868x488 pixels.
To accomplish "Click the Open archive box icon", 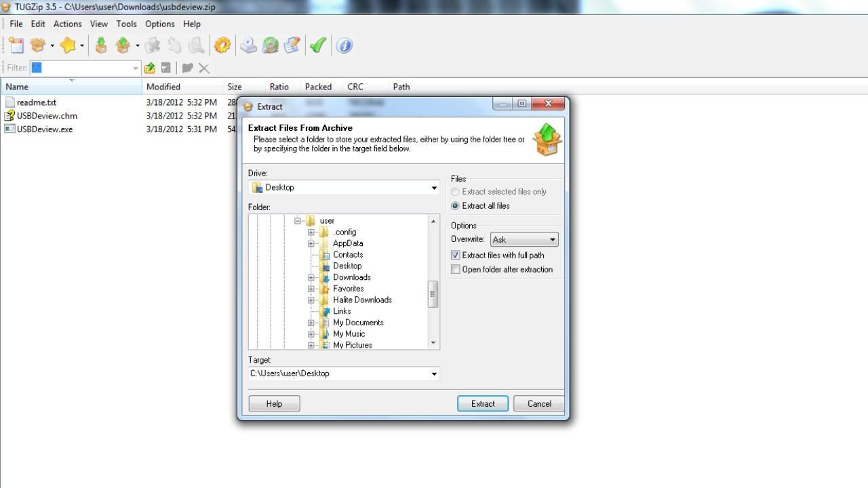I will point(37,45).
